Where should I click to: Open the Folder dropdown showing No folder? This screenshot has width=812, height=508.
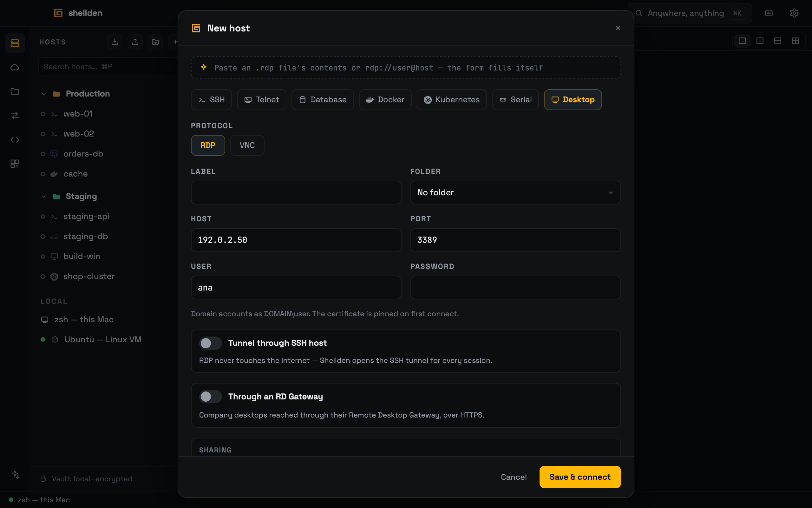point(515,192)
